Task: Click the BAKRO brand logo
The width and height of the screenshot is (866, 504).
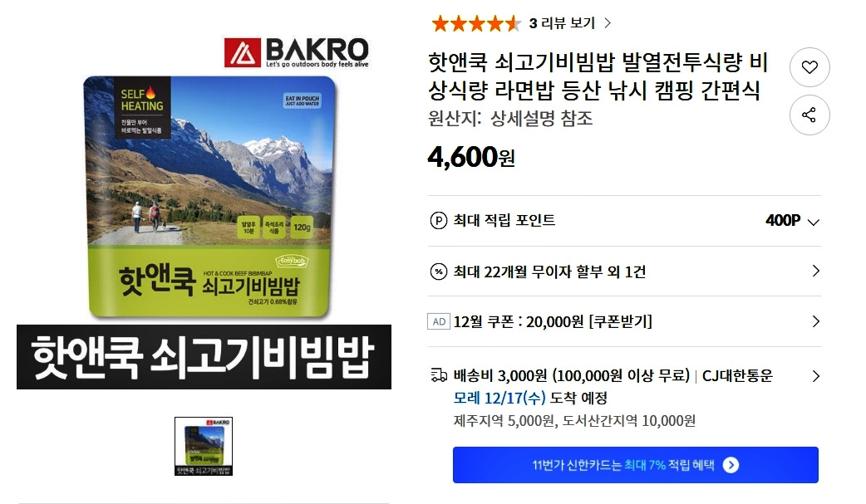Action: [x=296, y=52]
